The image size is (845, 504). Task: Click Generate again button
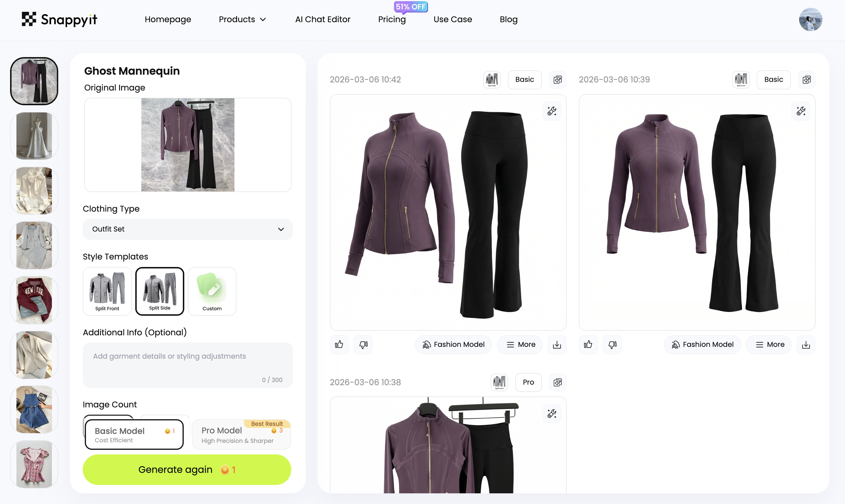pyautogui.click(x=187, y=470)
